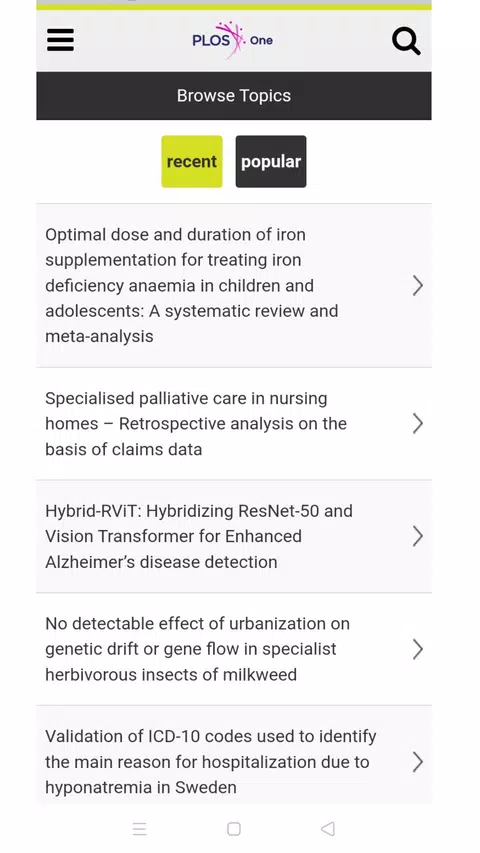
Task: Open Hybrid-RViT Alzheimer's detection article title
Action: pos(199,536)
